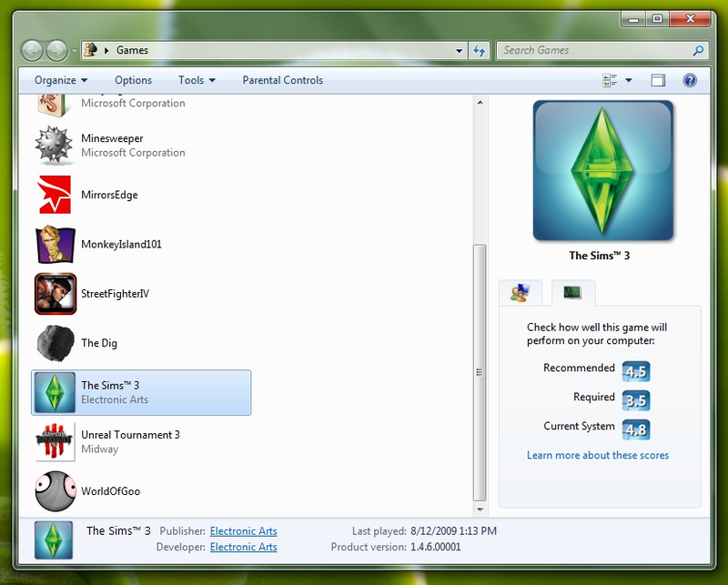
Task: Click The Sims 3 list icon
Action: [55, 392]
